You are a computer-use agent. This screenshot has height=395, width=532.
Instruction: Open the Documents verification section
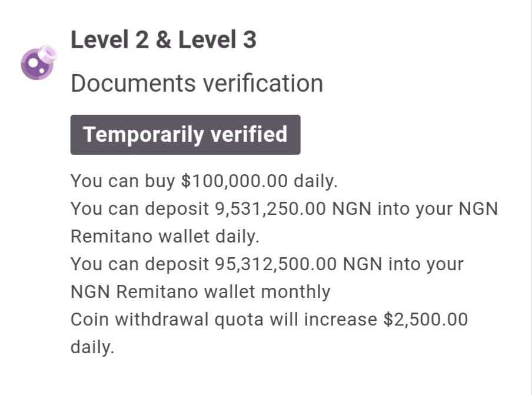coord(197,83)
